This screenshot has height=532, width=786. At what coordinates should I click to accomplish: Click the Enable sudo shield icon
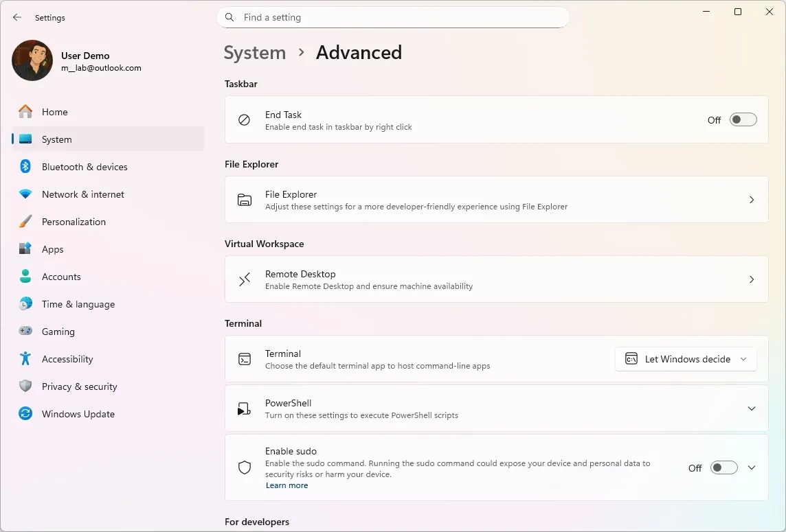(x=244, y=467)
